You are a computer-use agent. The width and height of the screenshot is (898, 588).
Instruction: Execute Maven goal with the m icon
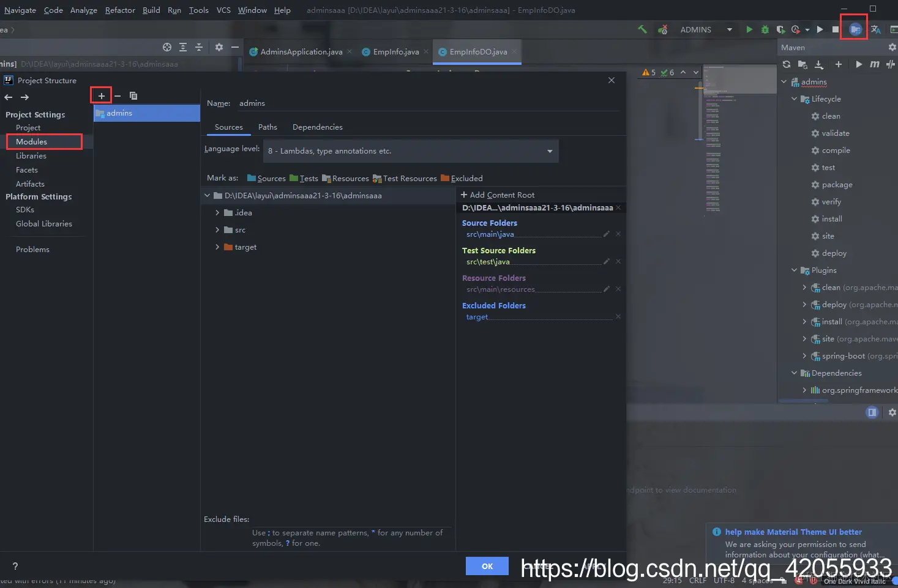tap(875, 64)
